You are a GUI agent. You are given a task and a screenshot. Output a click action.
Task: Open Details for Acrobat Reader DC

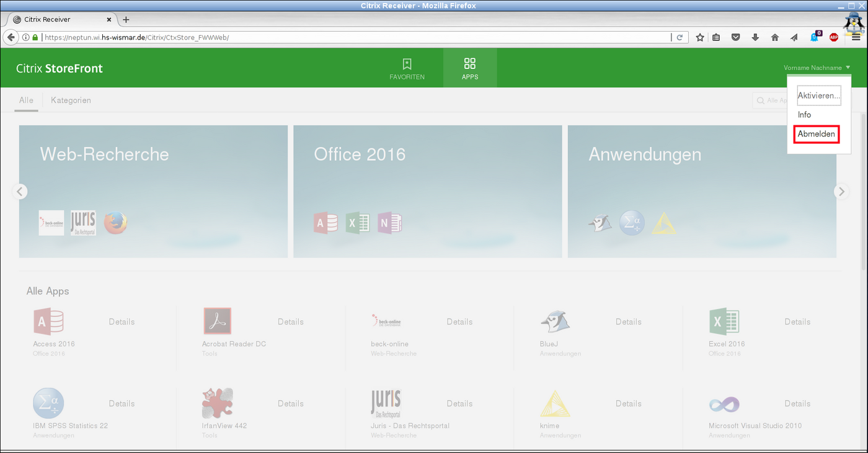coord(291,321)
